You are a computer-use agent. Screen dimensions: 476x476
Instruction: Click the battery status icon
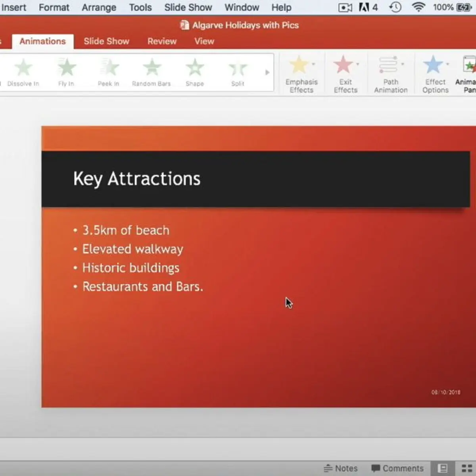tap(464, 7)
